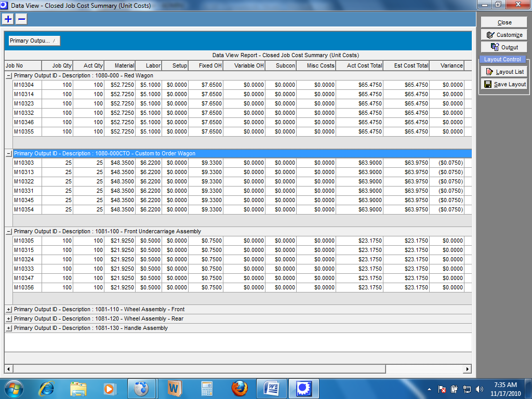Open Windows Explorer folder icon
Viewport: 532px width, 399px height.
click(78, 388)
